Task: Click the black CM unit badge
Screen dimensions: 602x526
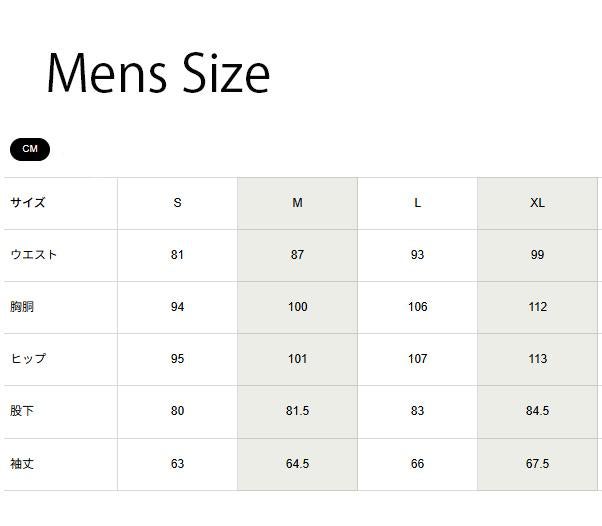Action: (x=30, y=149)
